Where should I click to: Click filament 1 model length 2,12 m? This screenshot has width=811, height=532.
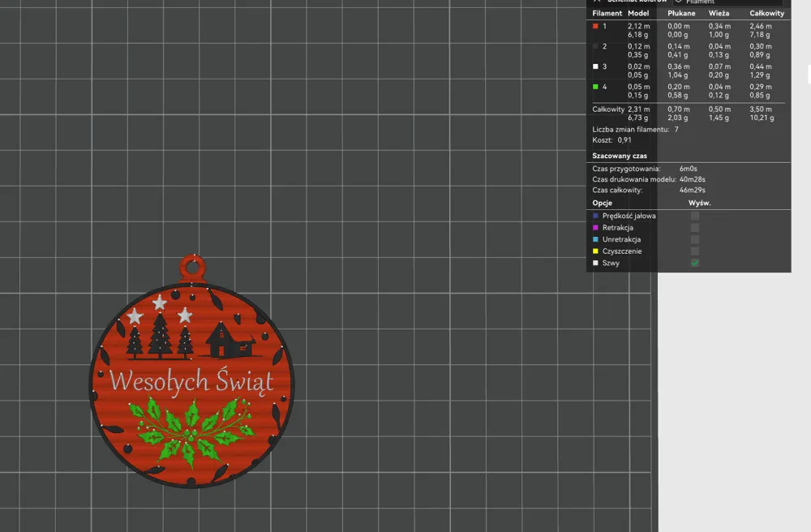(639, 26)
